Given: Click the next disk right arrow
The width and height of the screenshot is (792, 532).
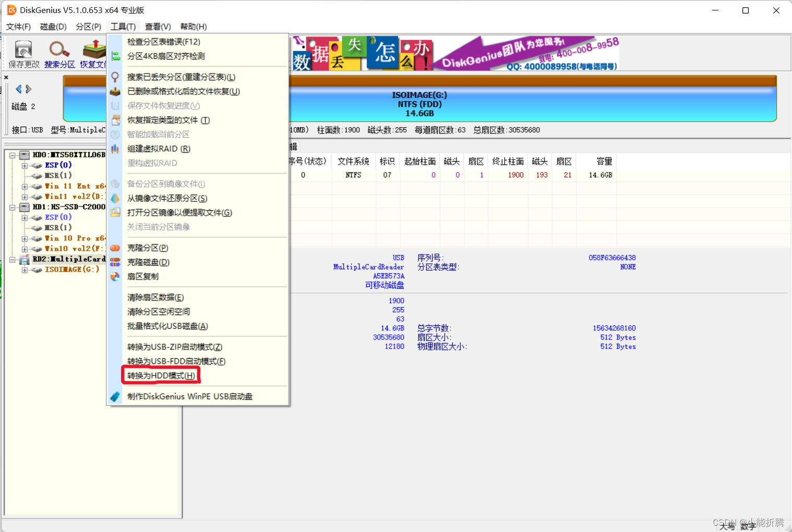Looking at the screenshot, I should 29,89.
